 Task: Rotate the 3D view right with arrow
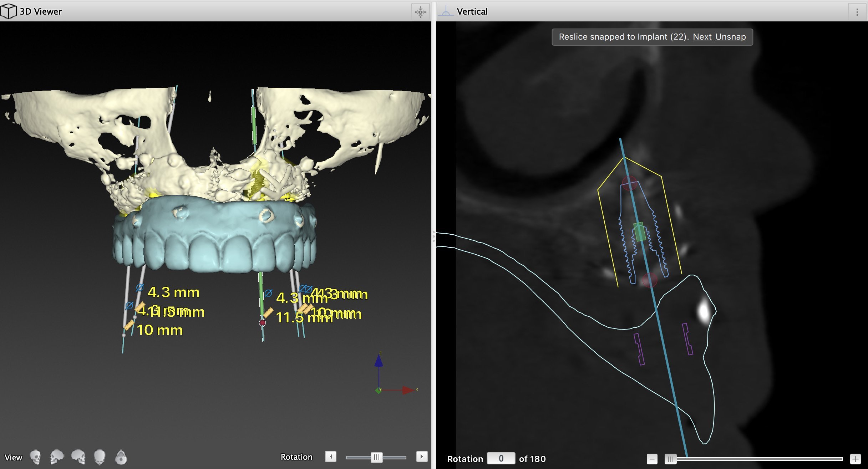422,457
